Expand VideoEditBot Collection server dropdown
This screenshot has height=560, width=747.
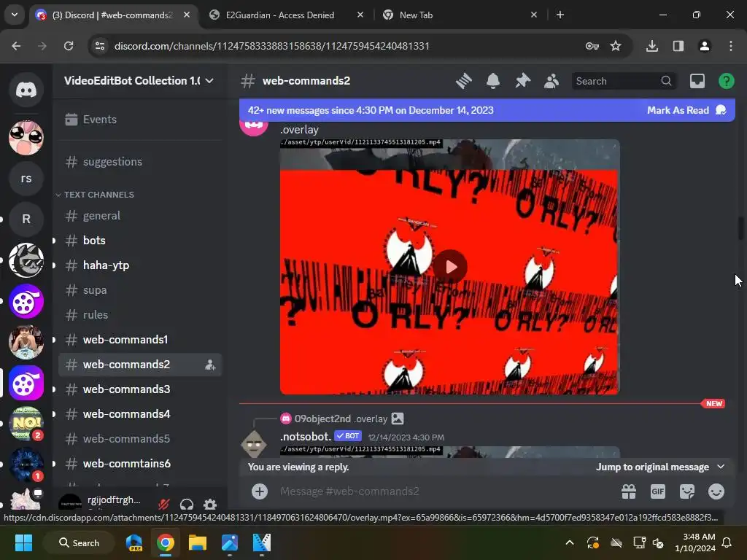[x=209, y=81]
